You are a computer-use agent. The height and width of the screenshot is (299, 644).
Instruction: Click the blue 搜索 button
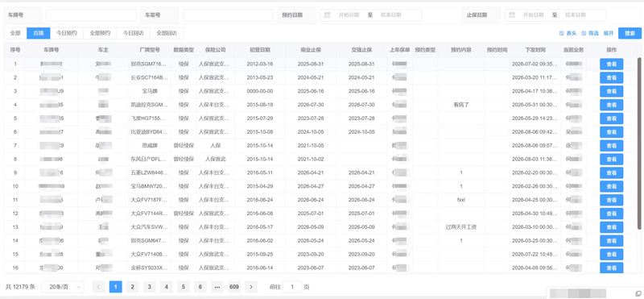click(x=630, y=33)
